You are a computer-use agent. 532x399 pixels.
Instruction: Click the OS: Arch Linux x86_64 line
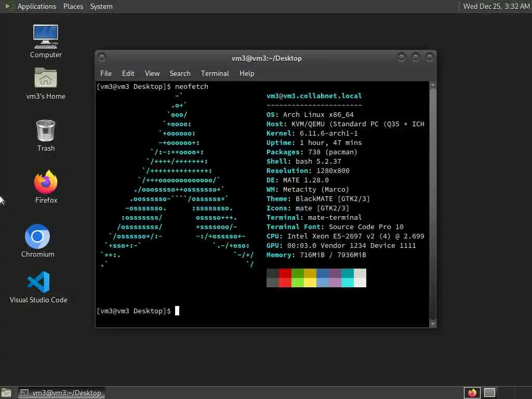pos(310,115)
